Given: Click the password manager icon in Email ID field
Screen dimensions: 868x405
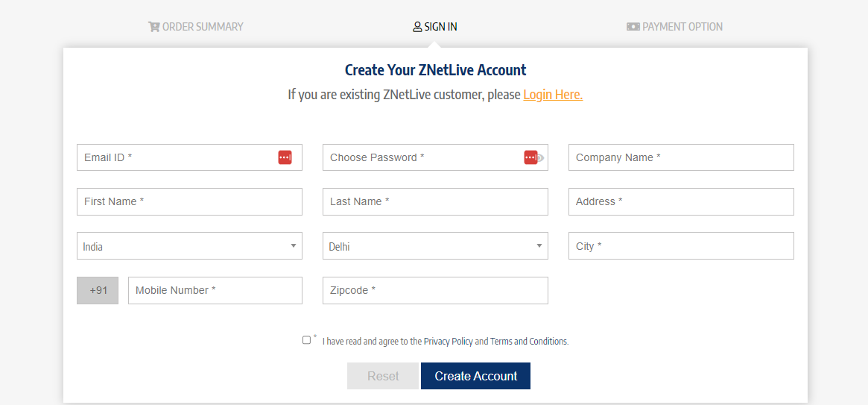Looking at the screenshot, I should (x=285, y=157).
